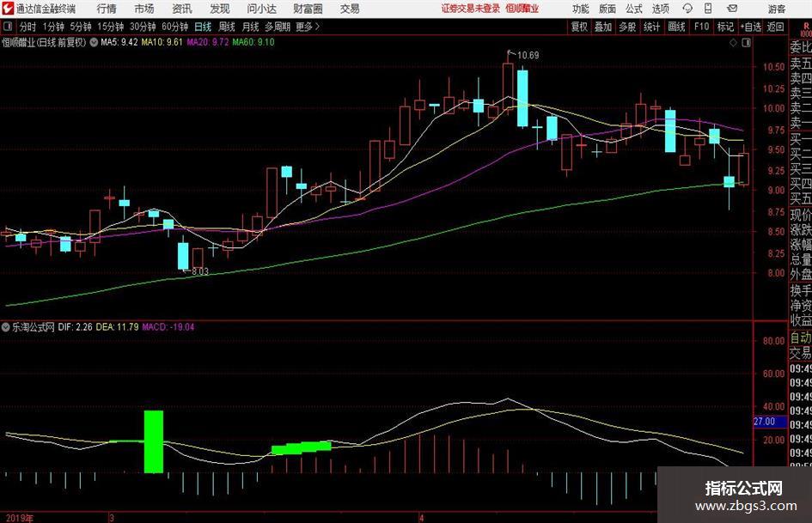Open the 行情 menu
This screenshot has height=523, width=812.
[x=107, y=9]
